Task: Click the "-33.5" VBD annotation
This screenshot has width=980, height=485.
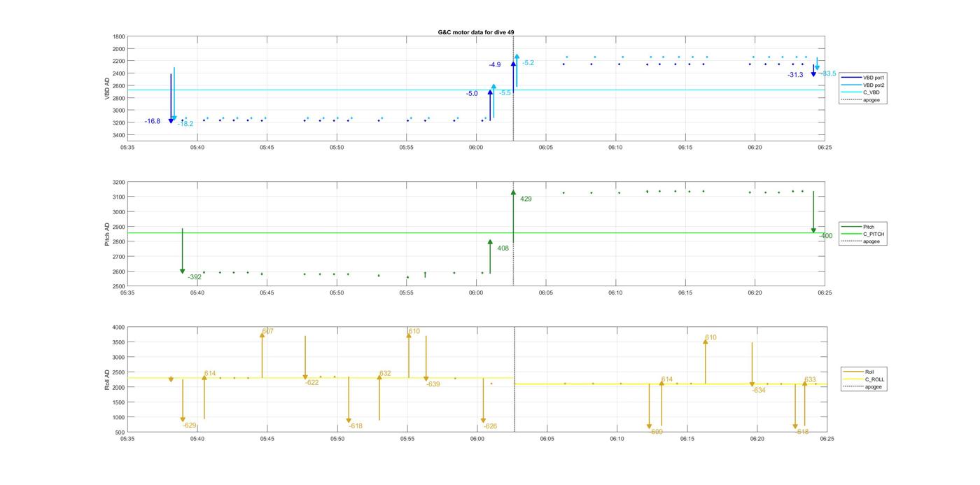Action: click(829, 73)
